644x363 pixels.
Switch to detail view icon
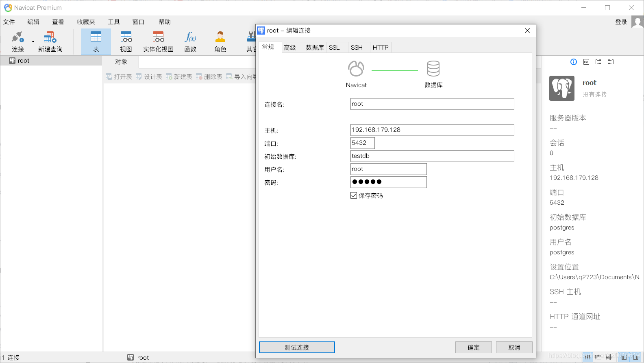[598, 357]
